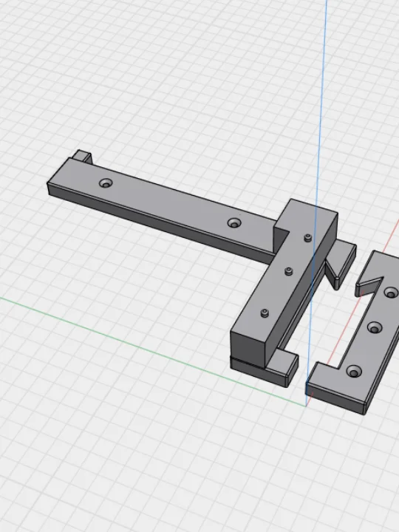Select the long arm's hole nearest the raised block
The height and width of the screenshot is (532, 399).
click(x=234, y=223)
